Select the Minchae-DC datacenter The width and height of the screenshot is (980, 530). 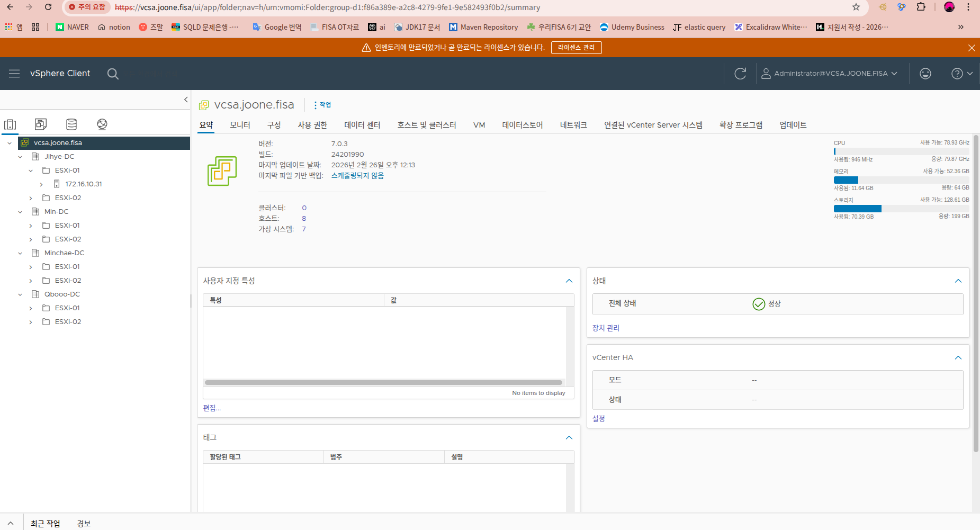pos(64,253)
